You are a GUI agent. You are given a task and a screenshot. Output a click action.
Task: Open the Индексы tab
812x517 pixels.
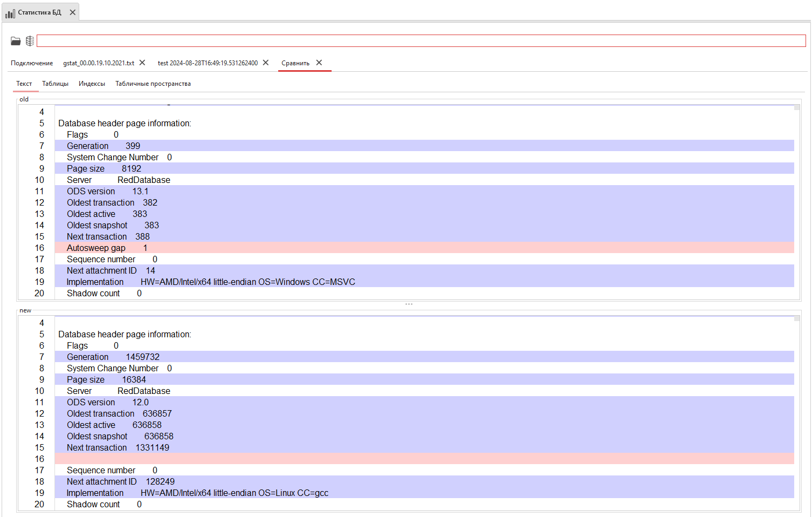91,84
